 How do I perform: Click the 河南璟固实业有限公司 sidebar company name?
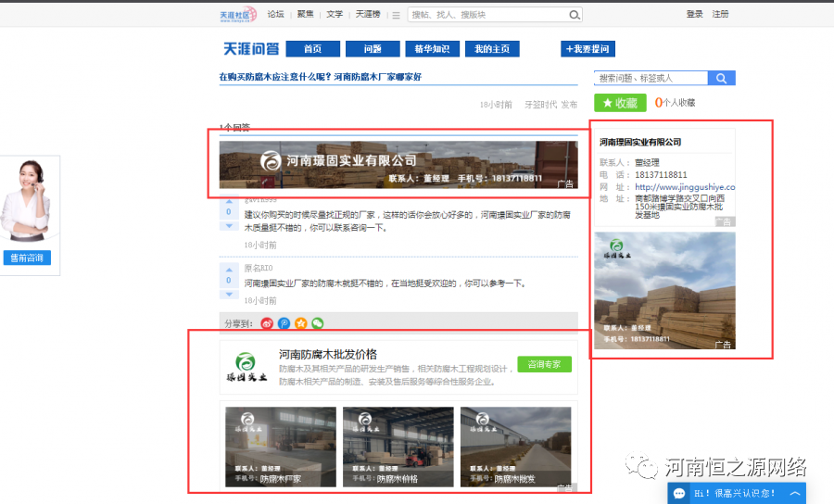[640, 142]
